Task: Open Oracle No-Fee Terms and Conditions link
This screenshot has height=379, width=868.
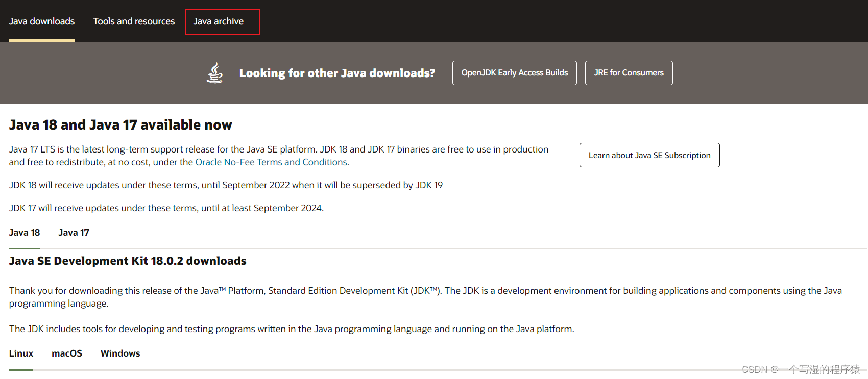Action: point(271,162)
